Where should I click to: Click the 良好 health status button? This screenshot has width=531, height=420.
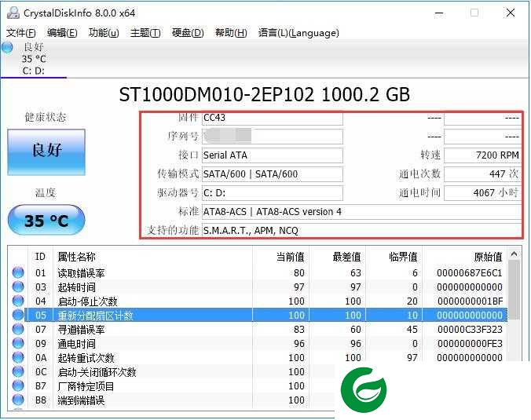coord(46,152)
